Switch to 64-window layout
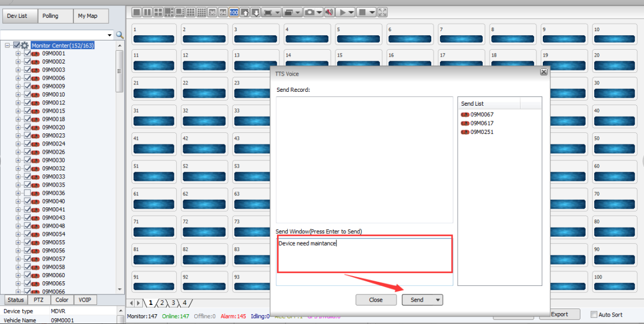Image resolution: width=644 pixels, height=324 pixels. tap(223, 12)
